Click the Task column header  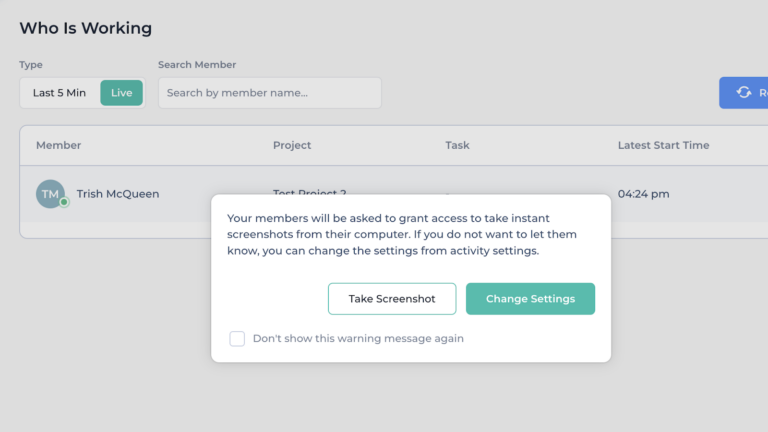[x=457, y=145]
